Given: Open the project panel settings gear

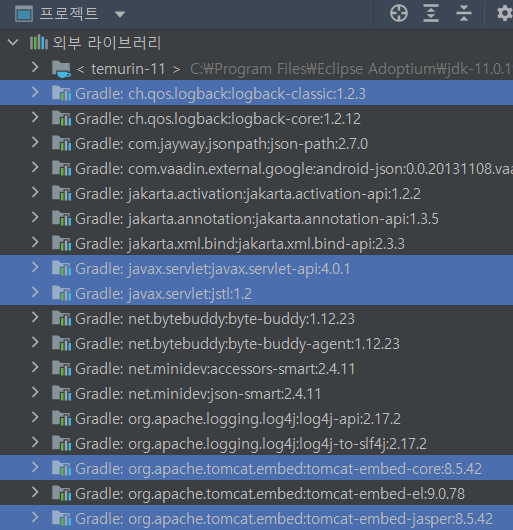Looking at the screenshot, I should [x=504, y=14].
